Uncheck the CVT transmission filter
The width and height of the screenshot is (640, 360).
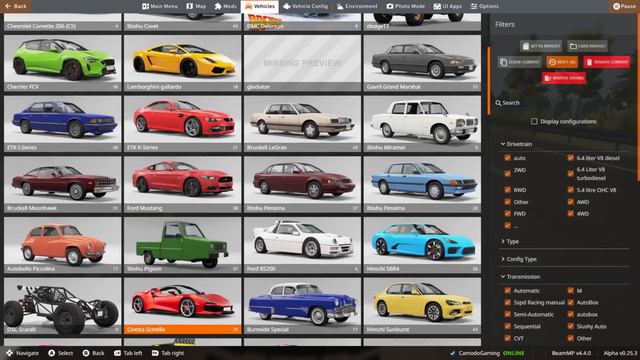pos(507,338)
